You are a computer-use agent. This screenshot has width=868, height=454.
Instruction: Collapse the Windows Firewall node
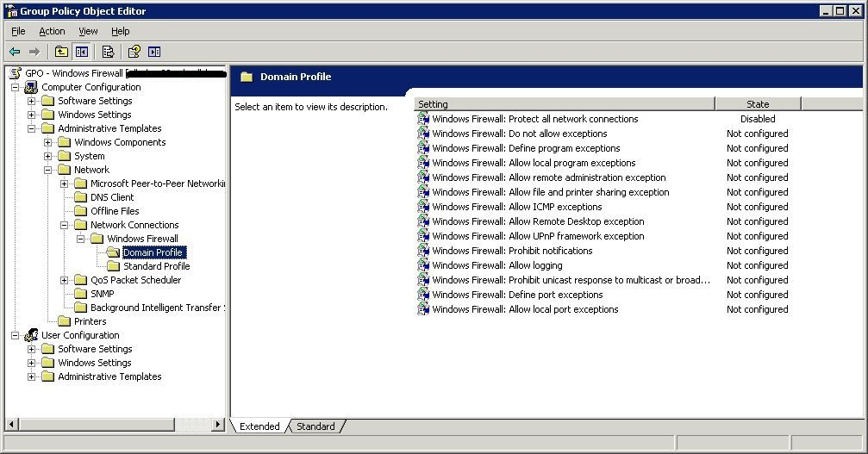click(81, 239)
